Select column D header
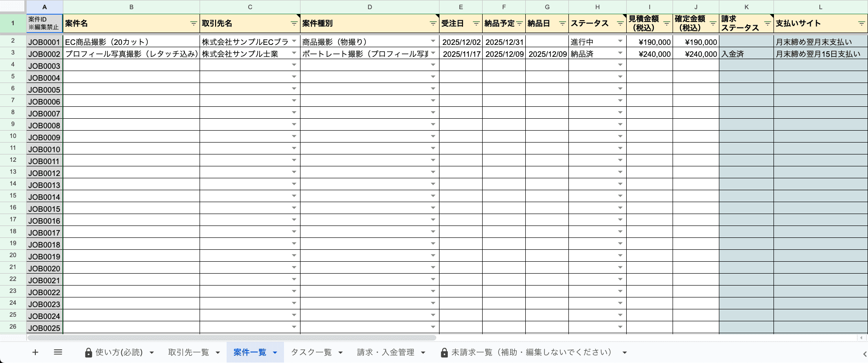This screenshot has height=363, width=868. point(369,7)
